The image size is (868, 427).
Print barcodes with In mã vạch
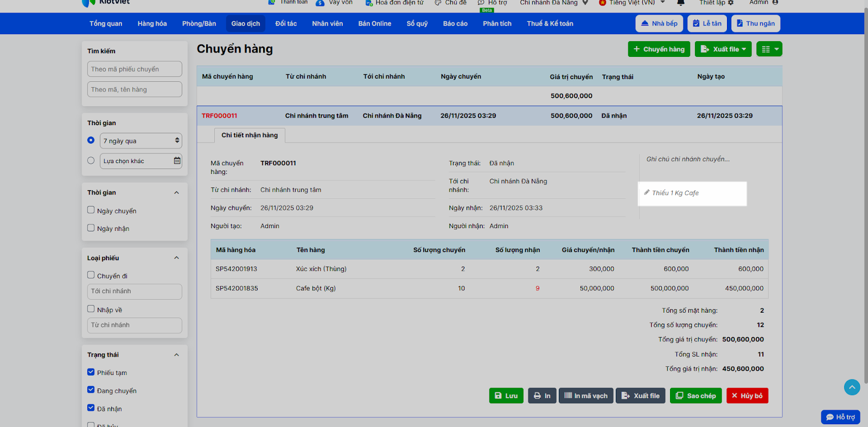click(586, 396)
